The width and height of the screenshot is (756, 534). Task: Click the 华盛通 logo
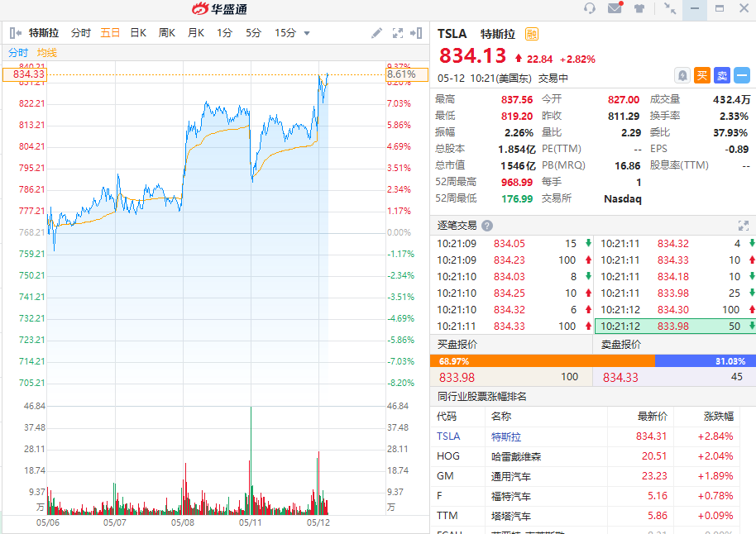[220, 8]
